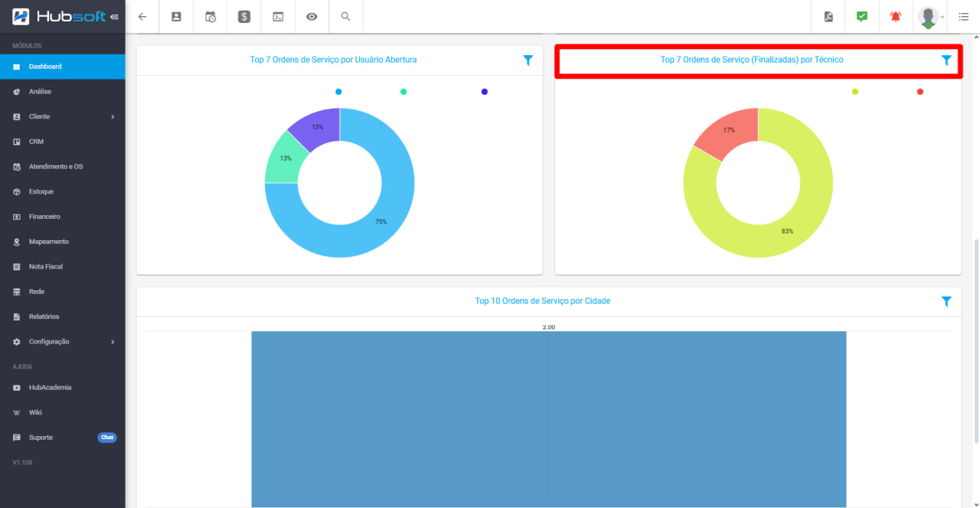Toggle the eye visibility icon in toolbar
Image resolution: width=980 pixels, height=508 pixels.
(312, 17)
